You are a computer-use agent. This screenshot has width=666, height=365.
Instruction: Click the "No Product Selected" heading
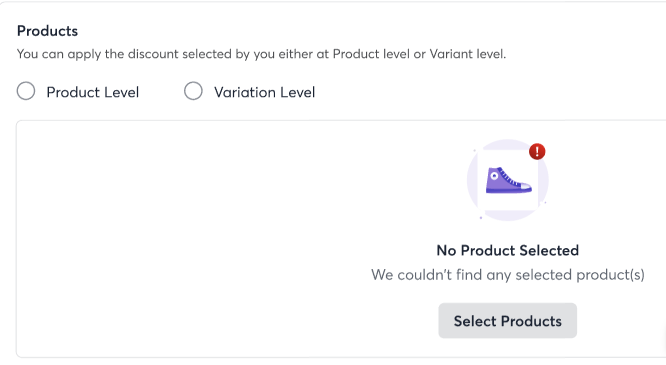[x=508, y=250]
